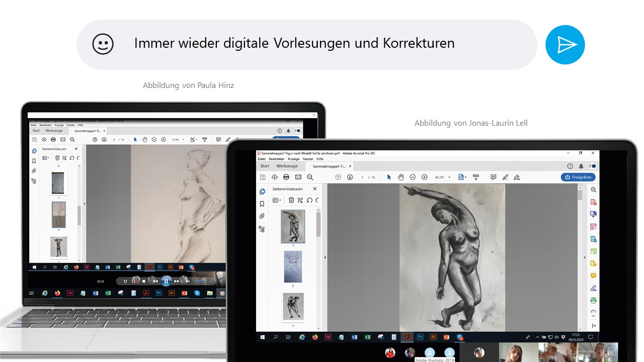
Task: Click trash icon in right window's thumbnail panel
Action: click(291, 200)
